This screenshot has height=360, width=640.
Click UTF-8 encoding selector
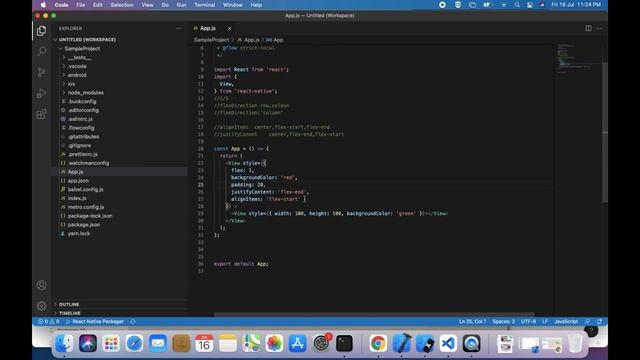(528, 322)
